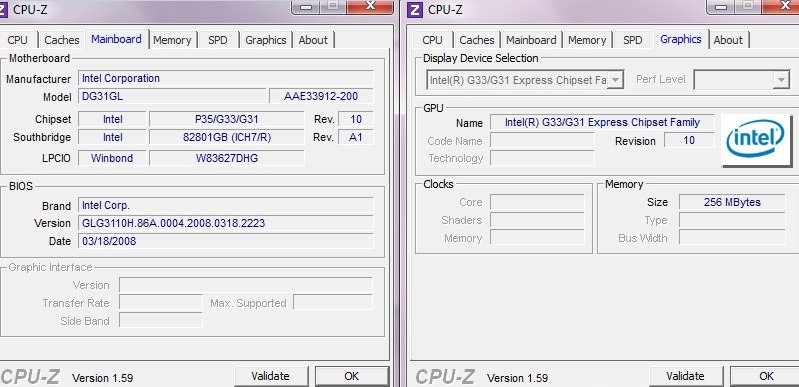Minimize the right CPU-Z window

click(x=722, y=7)
